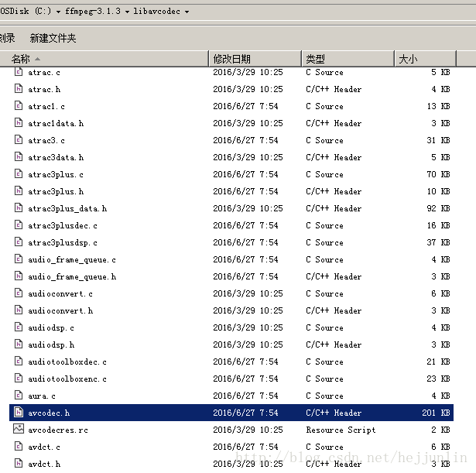Open dropdown arrow after OSDisk (C:)
The width and height of the screenshot is (476, 473).
click(58, 12)
